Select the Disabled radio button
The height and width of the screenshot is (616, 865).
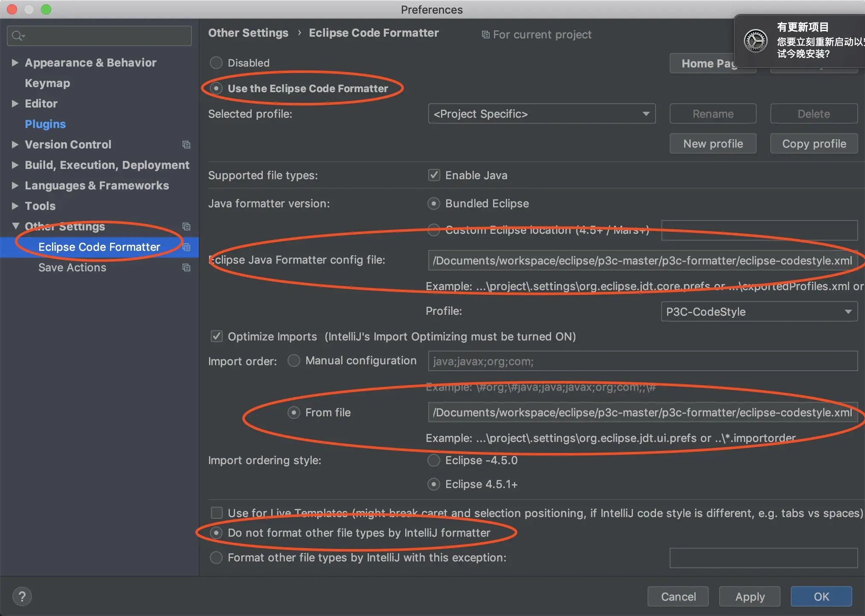tap(216, 63)
